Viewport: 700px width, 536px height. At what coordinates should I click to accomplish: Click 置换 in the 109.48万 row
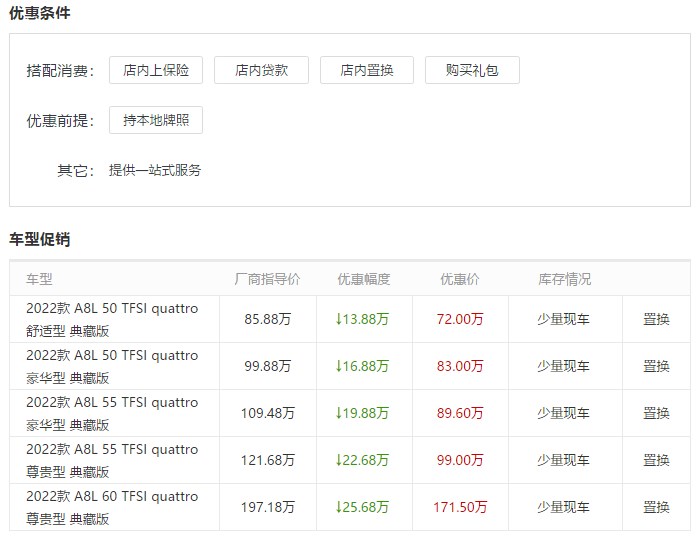click(x=656, y=413)
